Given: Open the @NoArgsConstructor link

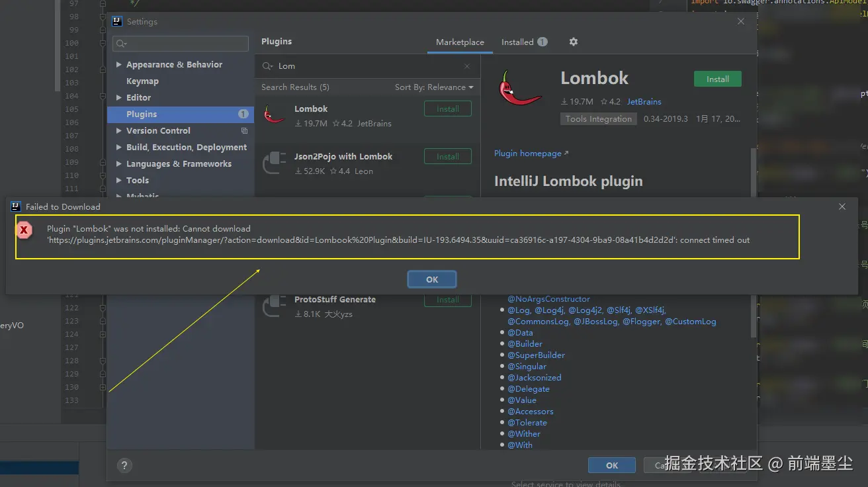Looking at the screenshot, I should [548, 299].
